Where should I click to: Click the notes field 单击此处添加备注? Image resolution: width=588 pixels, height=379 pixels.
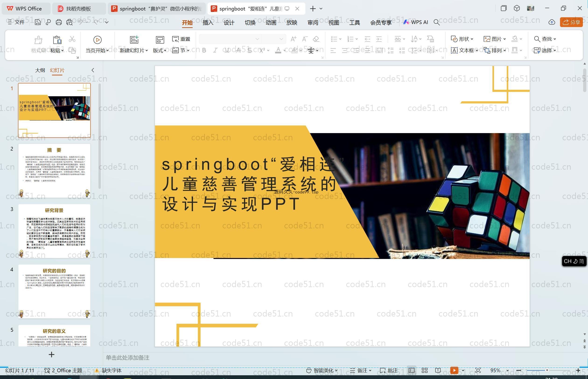128,358
